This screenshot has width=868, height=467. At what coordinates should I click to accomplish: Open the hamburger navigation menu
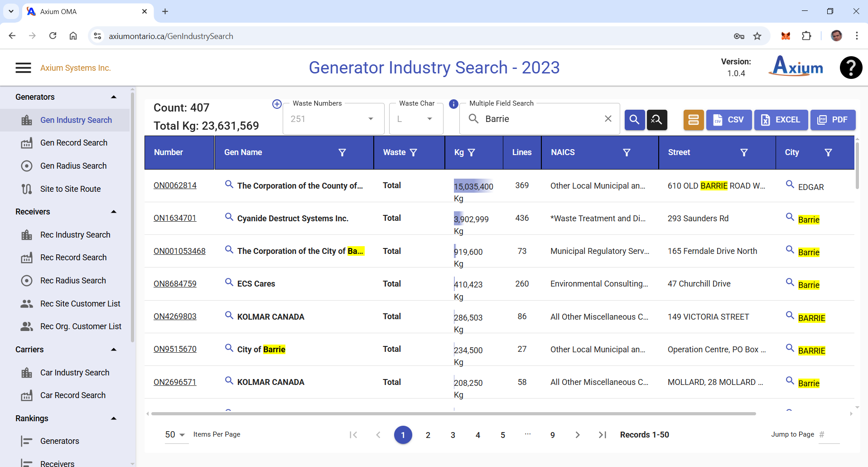tap(23, 68)
